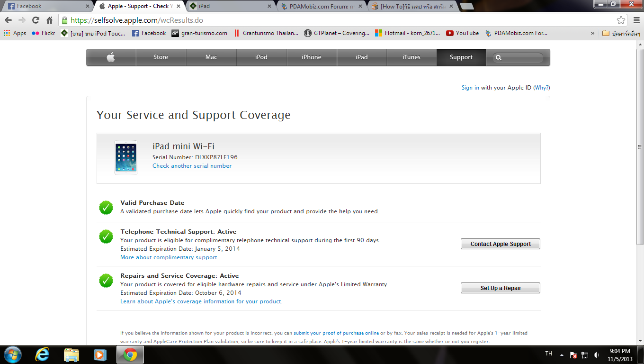Screen dimensions: 644x364
Task: Close the Facebook browser tab
Action: point(88,6)
